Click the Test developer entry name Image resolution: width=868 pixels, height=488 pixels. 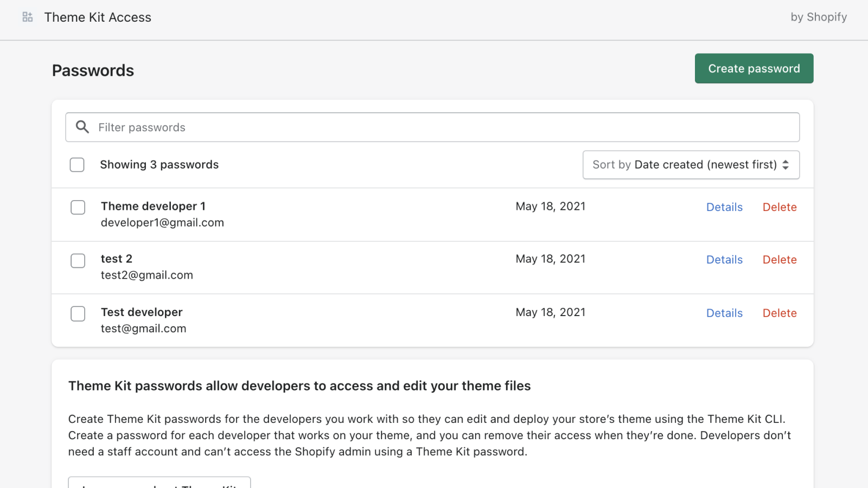coord(142,312)
